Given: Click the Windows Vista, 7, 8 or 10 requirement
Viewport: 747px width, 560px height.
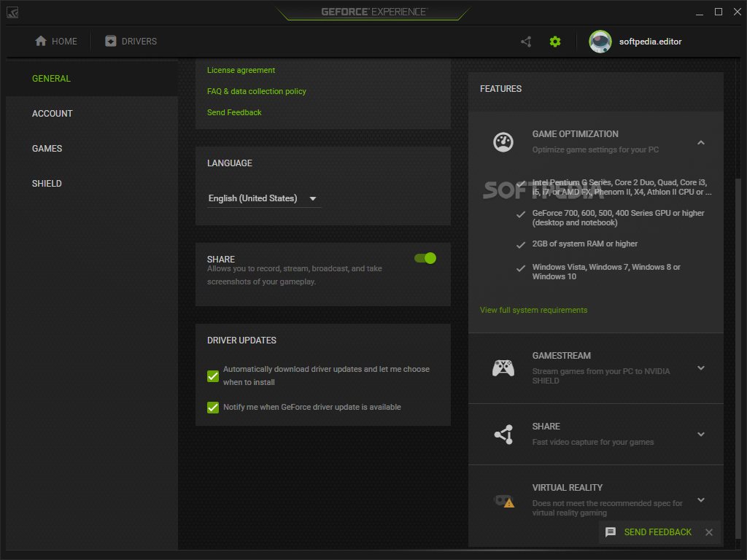Looking at the screenshot, I should tap(606, 271).
